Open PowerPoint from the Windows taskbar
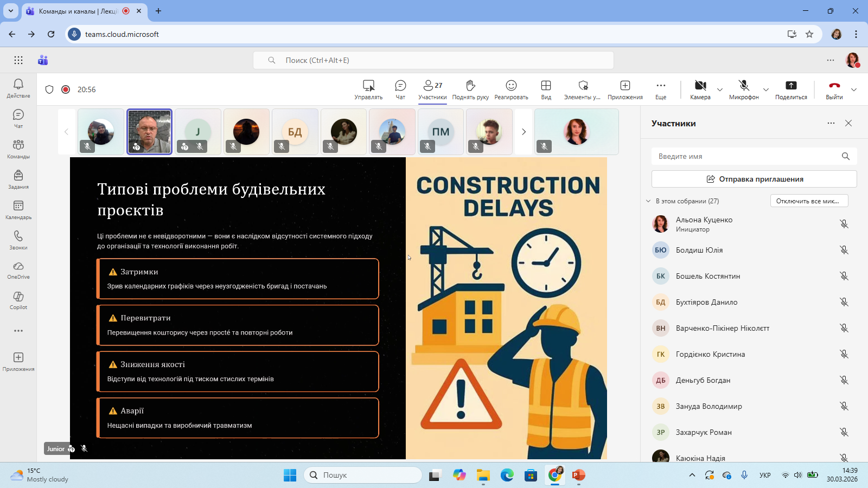This screenshot has height=488, width=868. tap(579, 476)
